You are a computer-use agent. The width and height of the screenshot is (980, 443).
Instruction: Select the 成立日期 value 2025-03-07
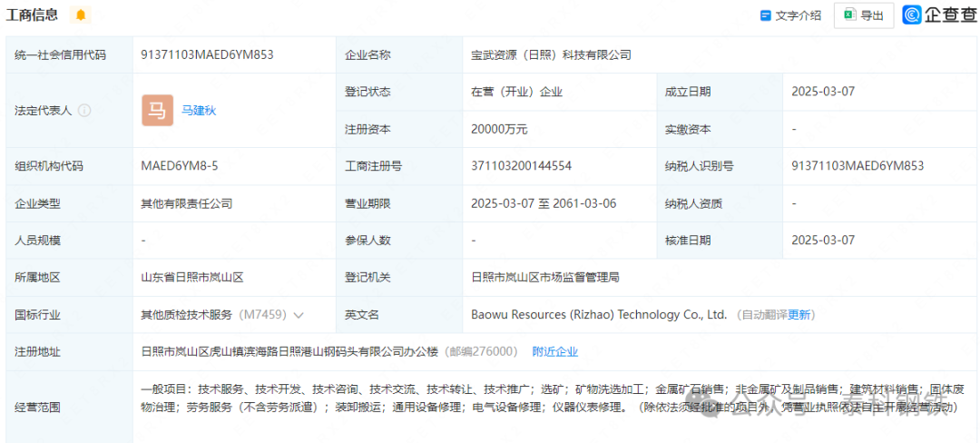pos(822,92)
